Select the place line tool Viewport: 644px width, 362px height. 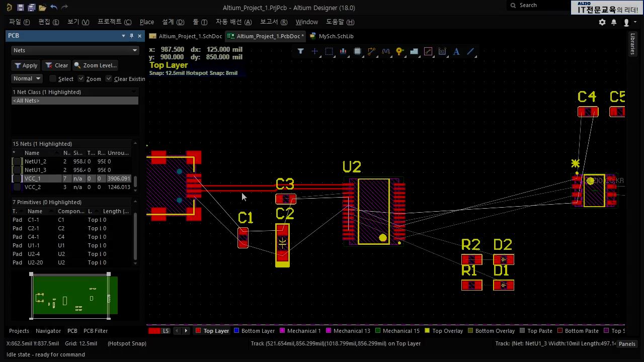471,51
